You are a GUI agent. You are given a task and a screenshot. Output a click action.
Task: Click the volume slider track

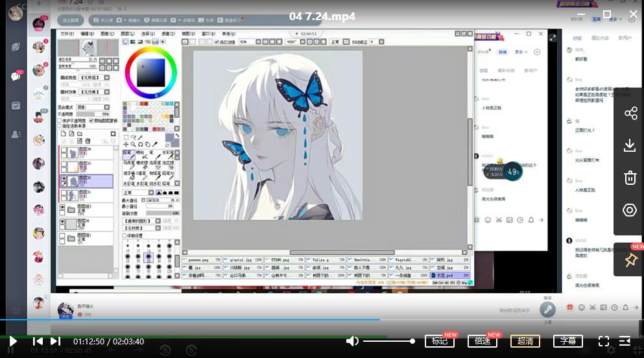(x=388, y=341)
